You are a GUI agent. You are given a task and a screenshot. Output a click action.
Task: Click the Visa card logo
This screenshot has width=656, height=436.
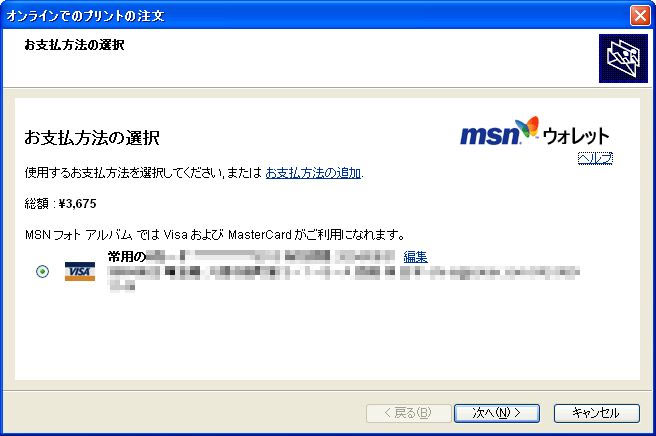coord(80,272)
